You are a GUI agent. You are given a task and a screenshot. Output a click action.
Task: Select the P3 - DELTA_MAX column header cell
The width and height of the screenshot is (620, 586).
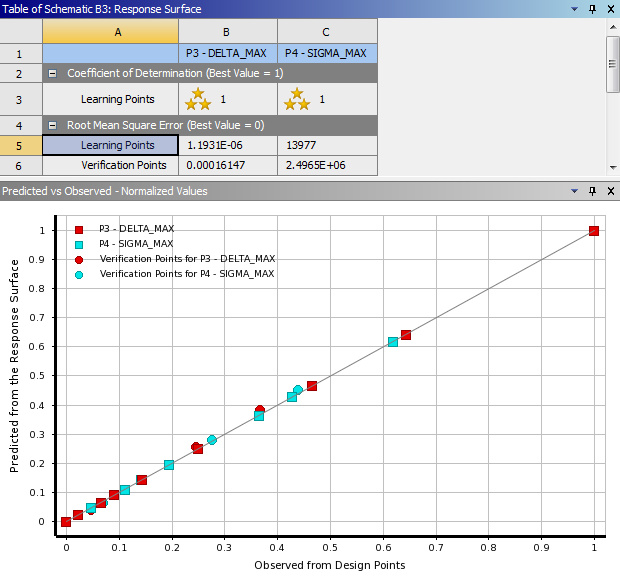coord(227,53)
